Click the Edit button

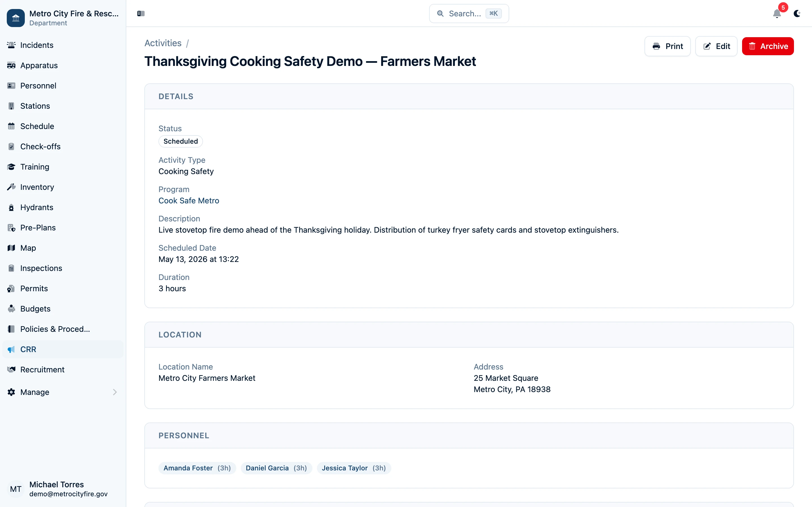coord(716,46)
